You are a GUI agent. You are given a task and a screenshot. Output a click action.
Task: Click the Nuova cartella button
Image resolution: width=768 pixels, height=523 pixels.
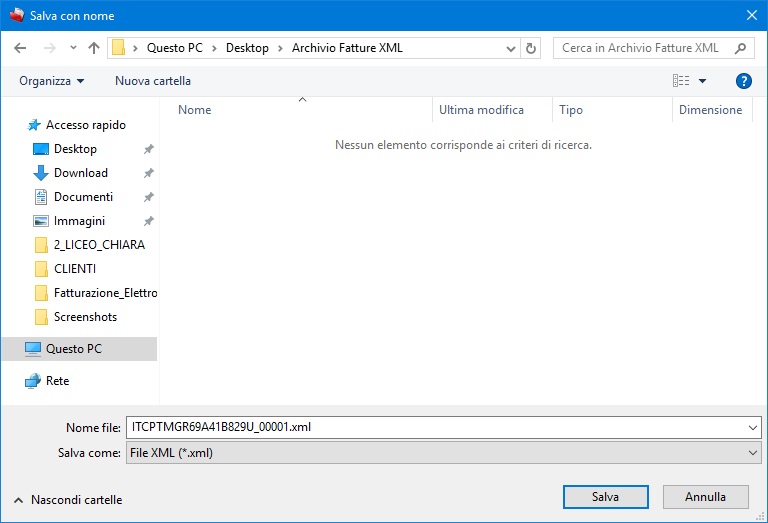pyautogui.click(x=152, y=81)
